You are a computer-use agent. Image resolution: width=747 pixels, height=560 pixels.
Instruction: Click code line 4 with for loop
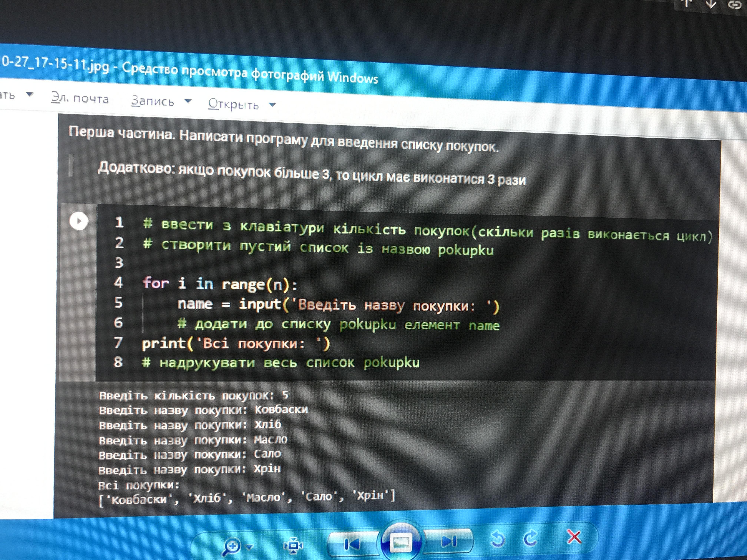(220, 284)
